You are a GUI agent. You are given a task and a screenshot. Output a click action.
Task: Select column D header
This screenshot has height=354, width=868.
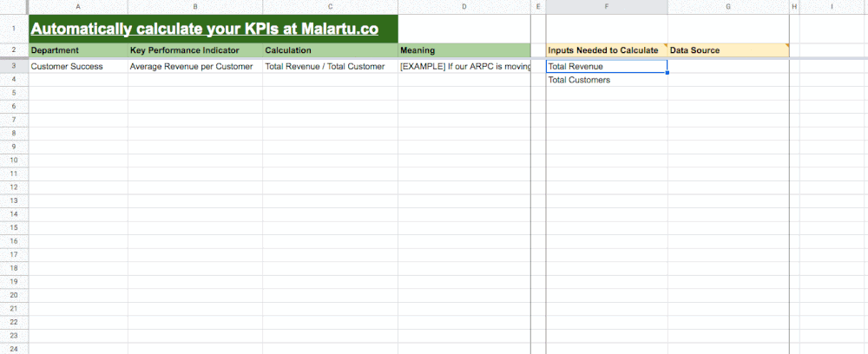pyautogui.click(x=464, y=7)
